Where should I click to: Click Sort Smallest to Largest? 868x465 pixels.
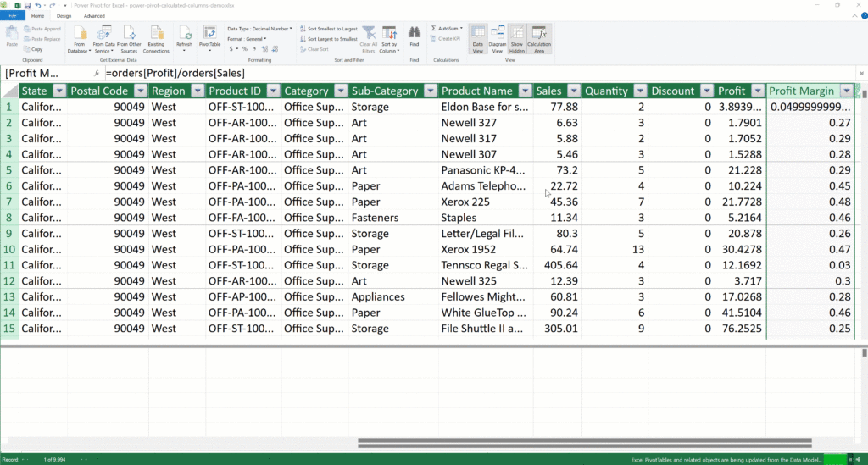331,29
